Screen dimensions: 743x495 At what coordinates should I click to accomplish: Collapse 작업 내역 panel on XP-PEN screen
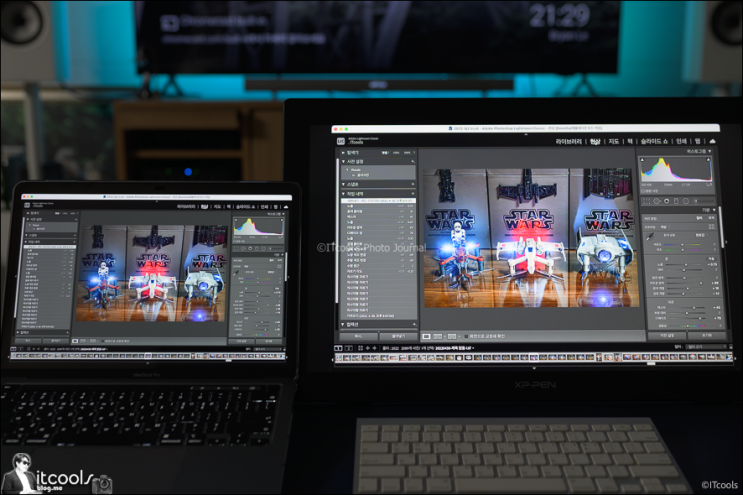click(344, 194)
